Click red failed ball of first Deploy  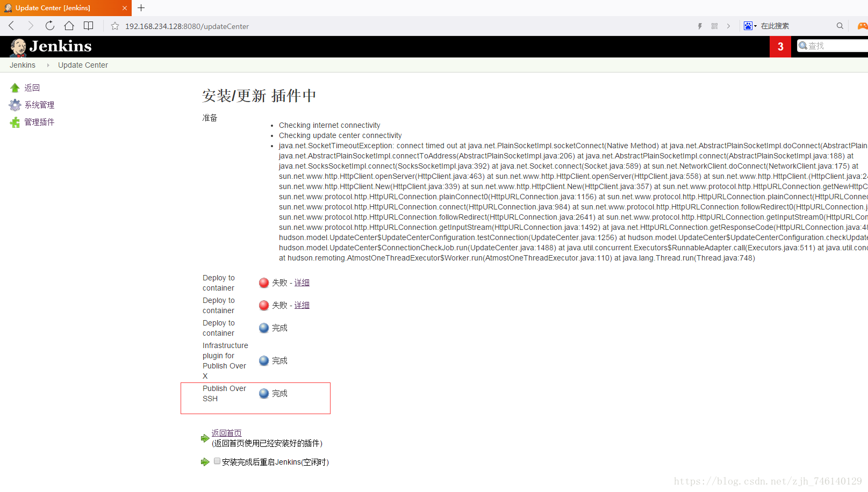(264, 283)
